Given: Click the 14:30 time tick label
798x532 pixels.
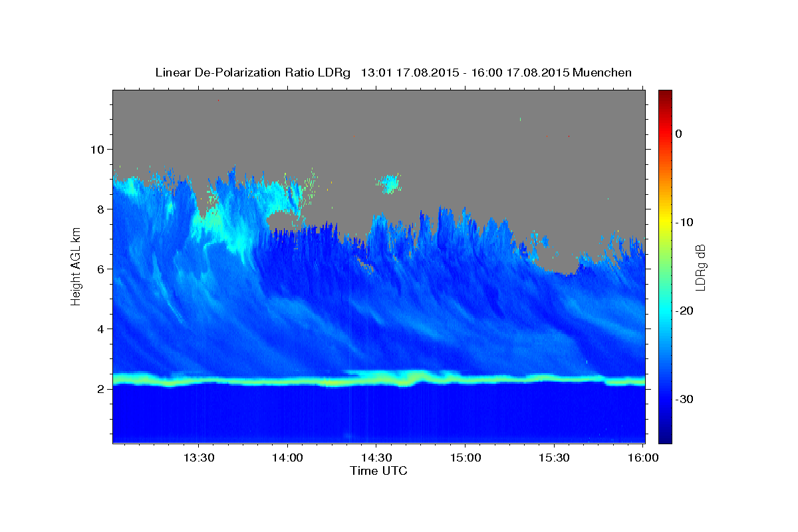Looking at the screenshot, I should coord(376,458).
